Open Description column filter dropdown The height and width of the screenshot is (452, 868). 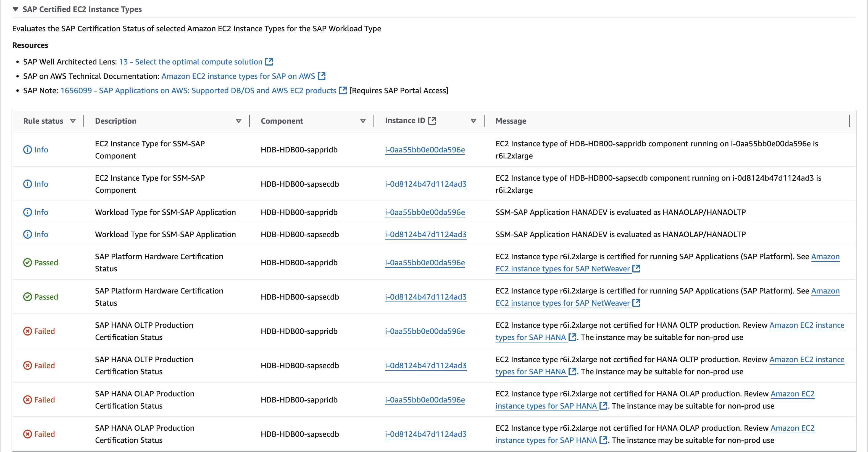(x=239, y=121)
